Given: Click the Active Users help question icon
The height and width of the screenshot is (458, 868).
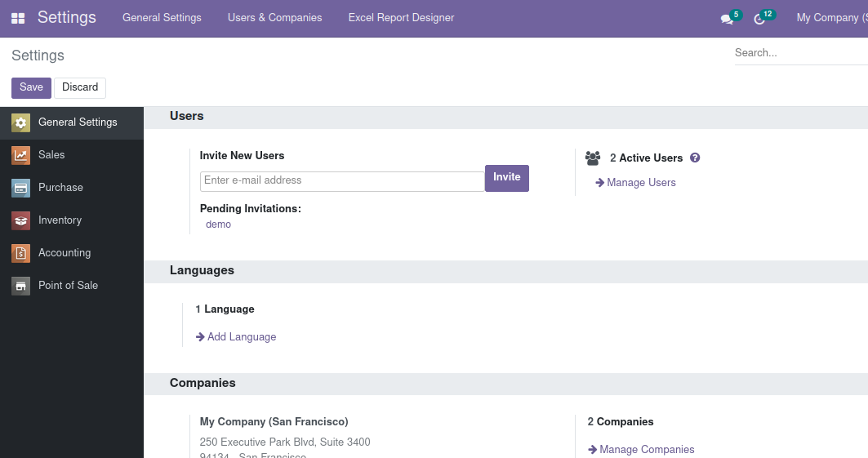Looking at the screenshot, I should [695, 158].
